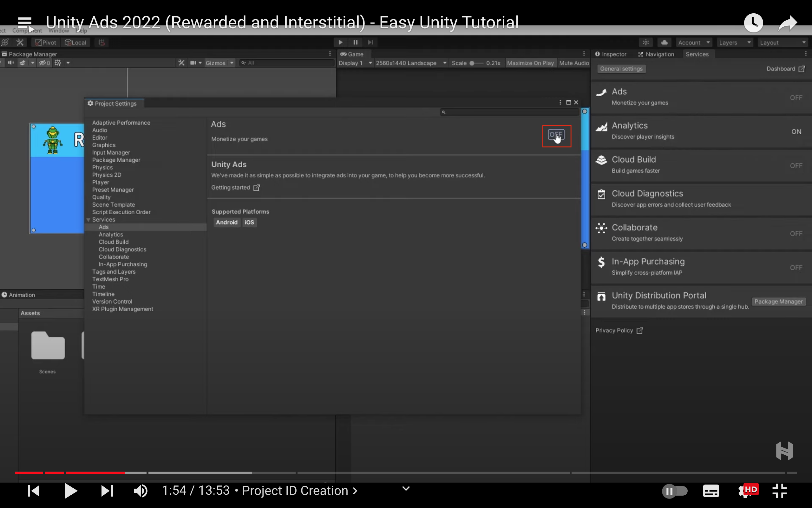Select Player in the settings list
This screenshot has width=812, height=508.
[x=101, y=183]
